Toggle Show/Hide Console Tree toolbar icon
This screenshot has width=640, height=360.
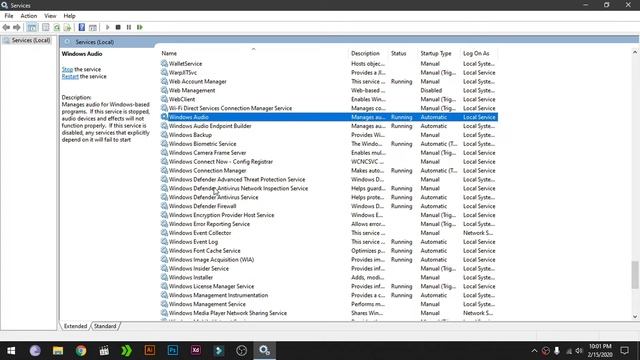[32, 27]
